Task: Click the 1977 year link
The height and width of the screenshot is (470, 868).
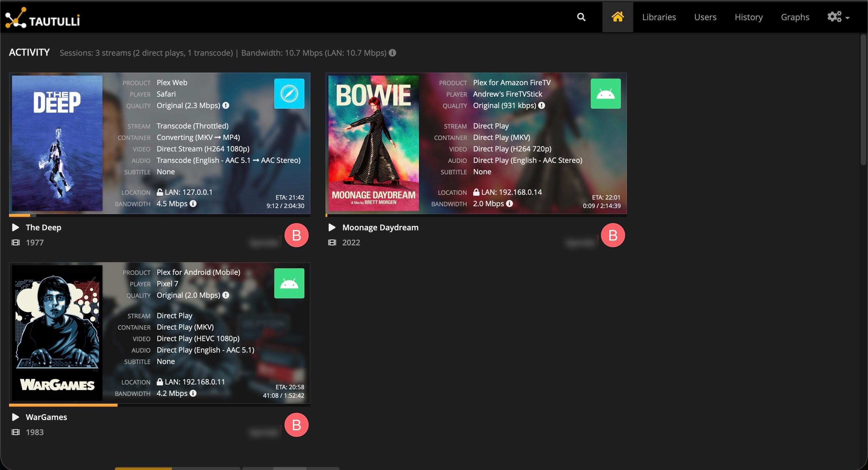Action: click(x=35, y=242)
